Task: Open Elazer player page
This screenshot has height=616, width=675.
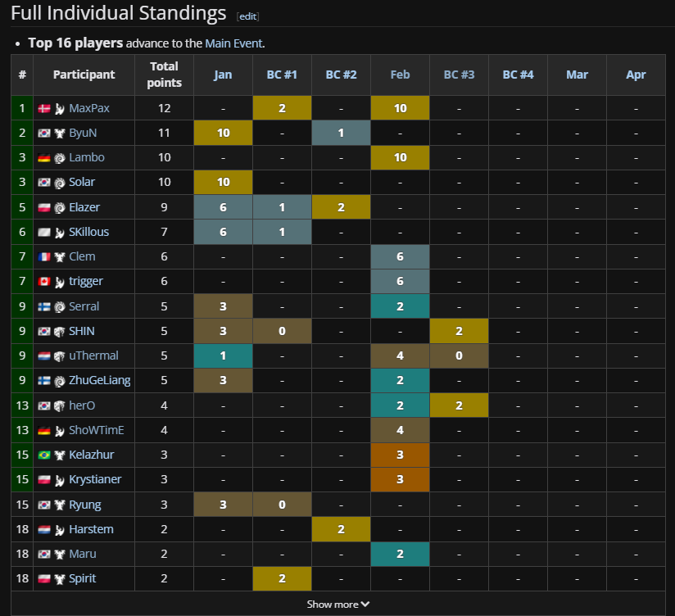Action: pos(84,207)
